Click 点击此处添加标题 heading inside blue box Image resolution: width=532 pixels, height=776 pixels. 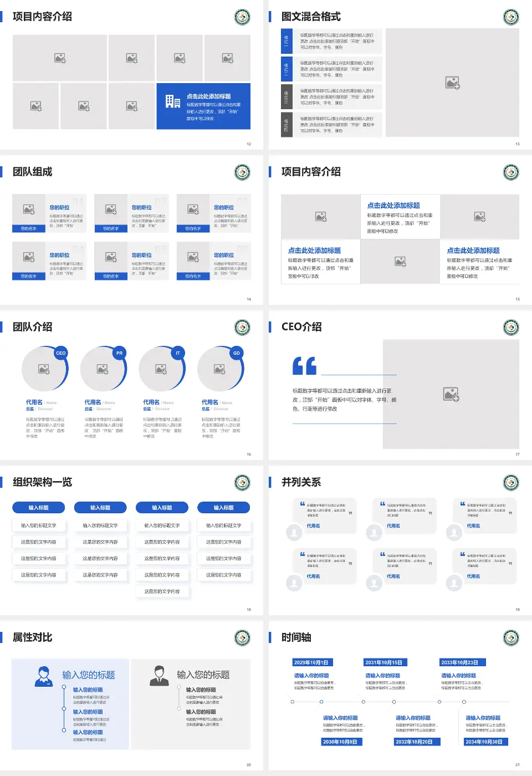pos(208,96)
